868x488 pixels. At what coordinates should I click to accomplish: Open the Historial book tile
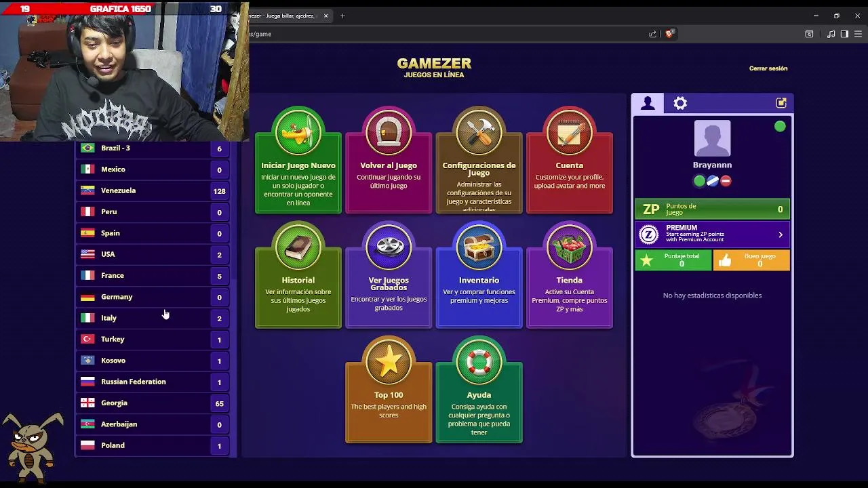(298, 274)
